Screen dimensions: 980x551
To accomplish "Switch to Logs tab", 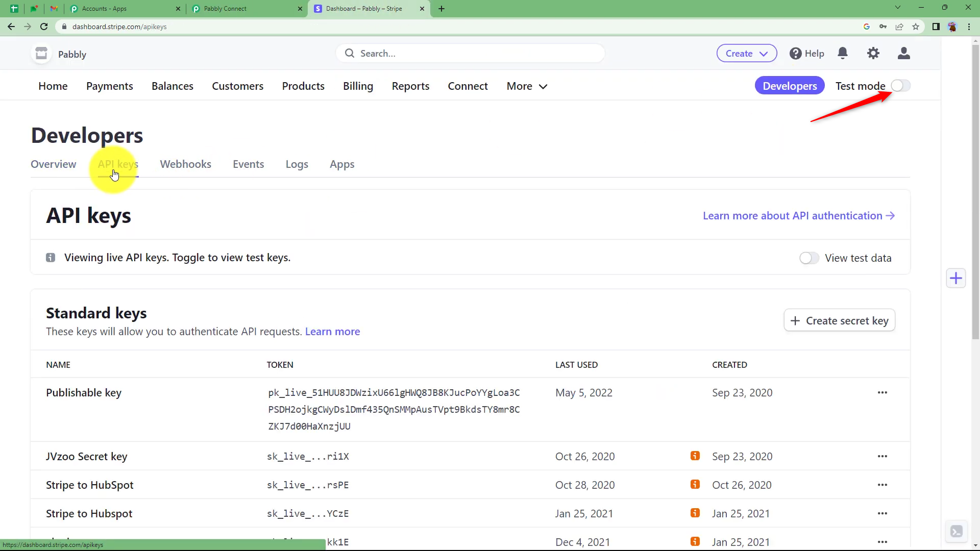I will coord(297,164).
